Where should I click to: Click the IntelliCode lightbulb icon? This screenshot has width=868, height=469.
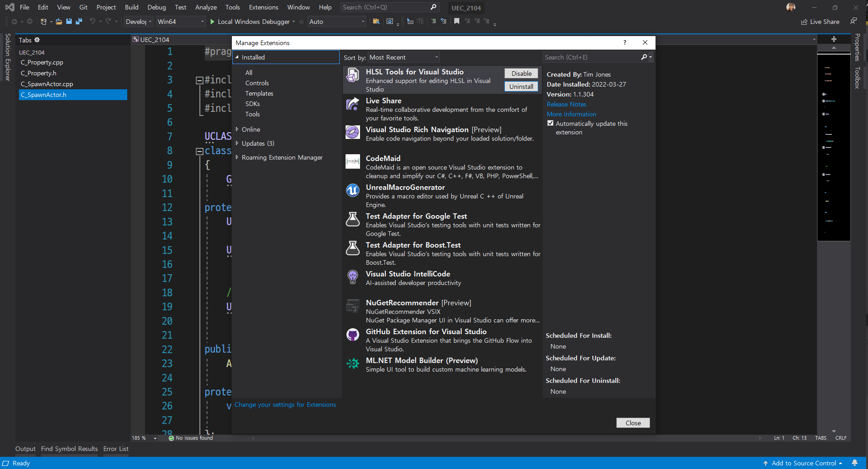click(x=353, y=277)
